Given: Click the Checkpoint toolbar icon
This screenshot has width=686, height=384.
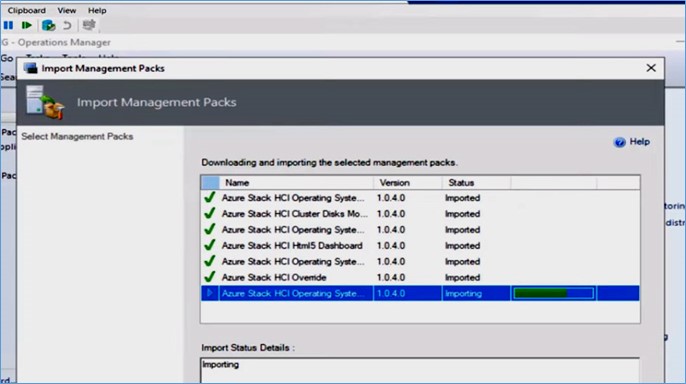Looking at the screenshot, I should click(48, 25).
